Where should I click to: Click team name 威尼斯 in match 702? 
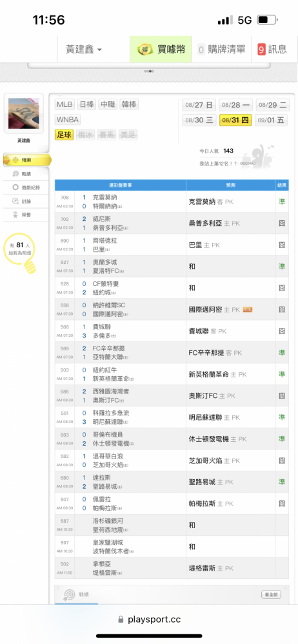click(102, 219)
